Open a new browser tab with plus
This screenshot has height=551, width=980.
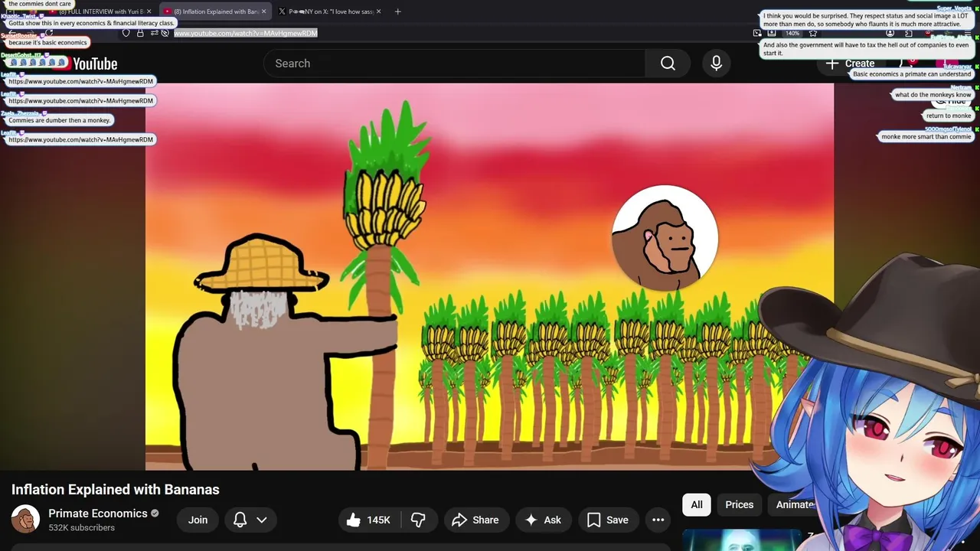click(397, 11)
